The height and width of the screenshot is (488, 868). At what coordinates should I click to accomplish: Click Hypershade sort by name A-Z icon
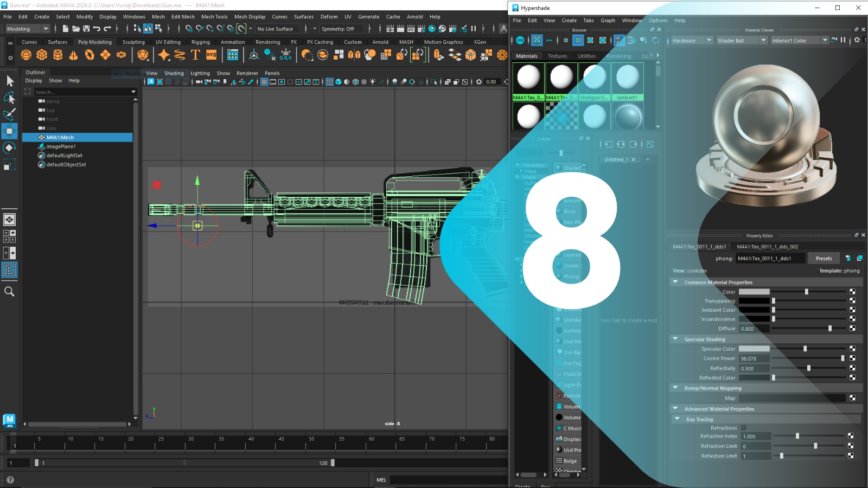click(x=619, y=40)
